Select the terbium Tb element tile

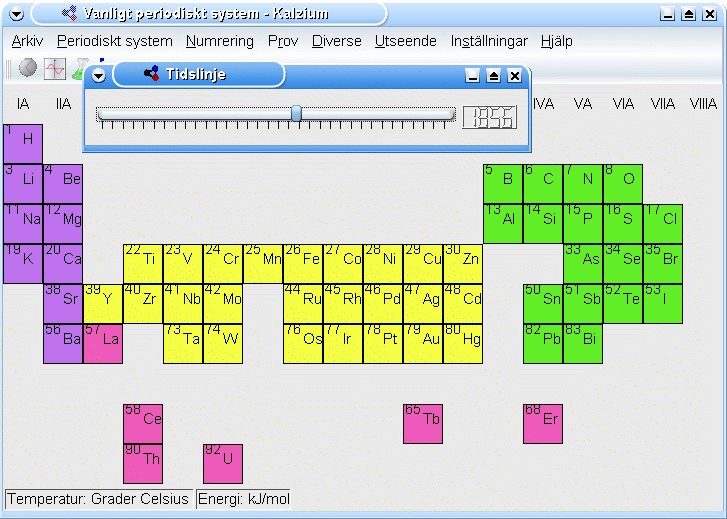(x=423, y=423)
